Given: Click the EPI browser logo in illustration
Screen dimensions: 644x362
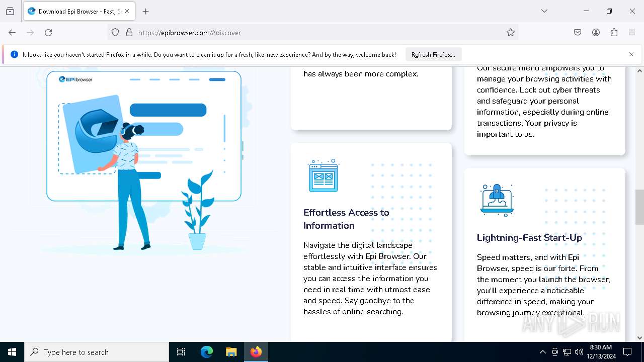Looking at the screenshot, I should [75, 79].
